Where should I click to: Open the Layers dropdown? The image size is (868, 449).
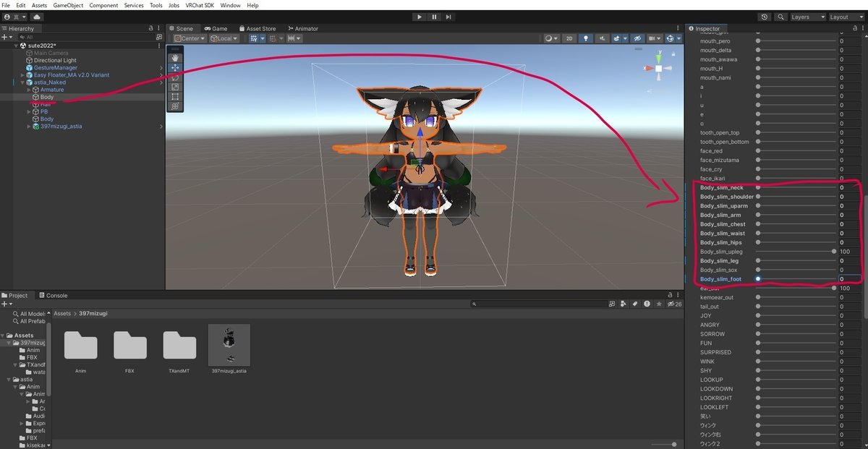[x=808, y=17]
